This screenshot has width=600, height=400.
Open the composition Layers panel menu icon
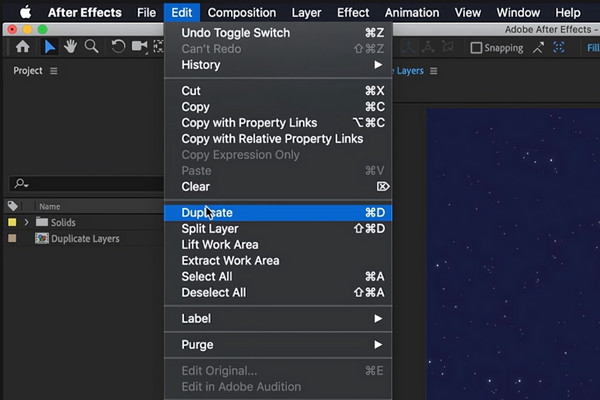[x=434, y=71]
